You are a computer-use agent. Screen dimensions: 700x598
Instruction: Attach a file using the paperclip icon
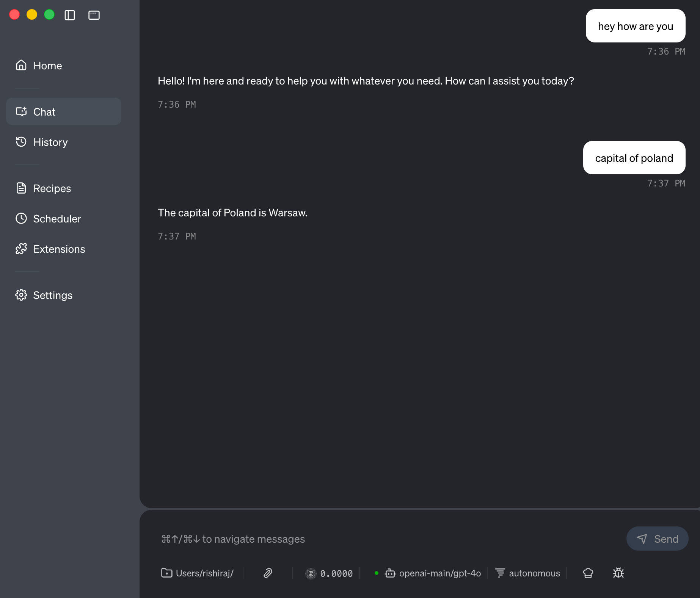click(267, 573)
